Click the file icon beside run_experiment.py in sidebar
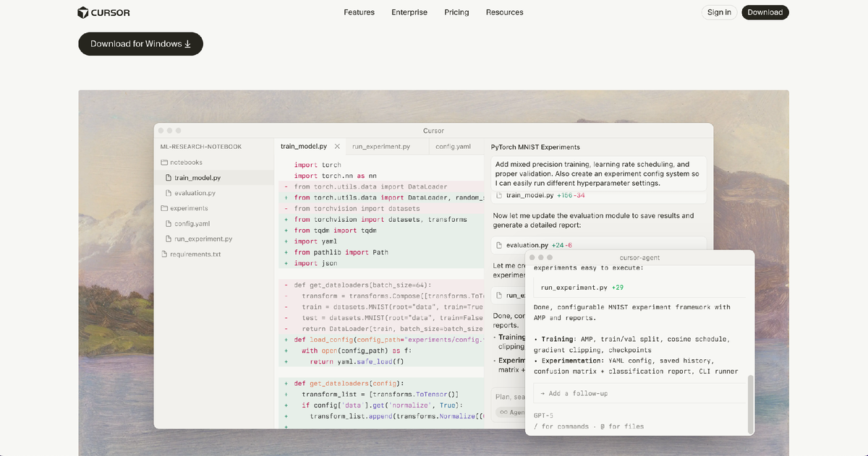 click(169, 238)
